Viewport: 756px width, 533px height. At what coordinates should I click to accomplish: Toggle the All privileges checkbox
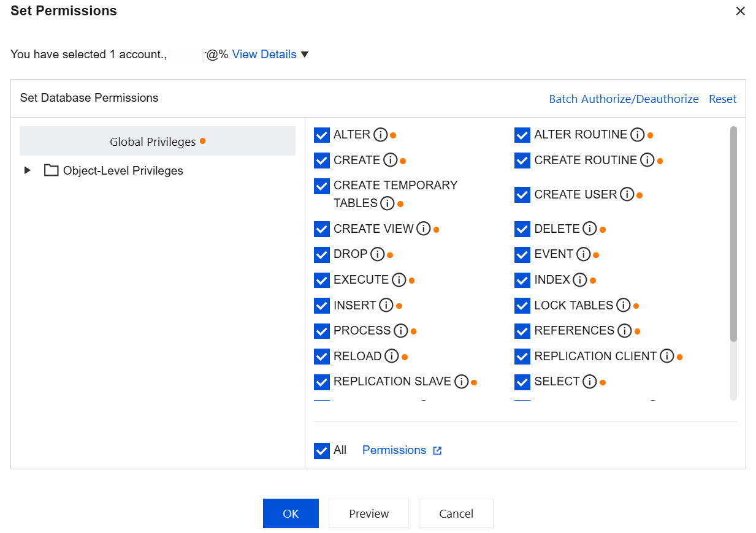click(322, 451)
